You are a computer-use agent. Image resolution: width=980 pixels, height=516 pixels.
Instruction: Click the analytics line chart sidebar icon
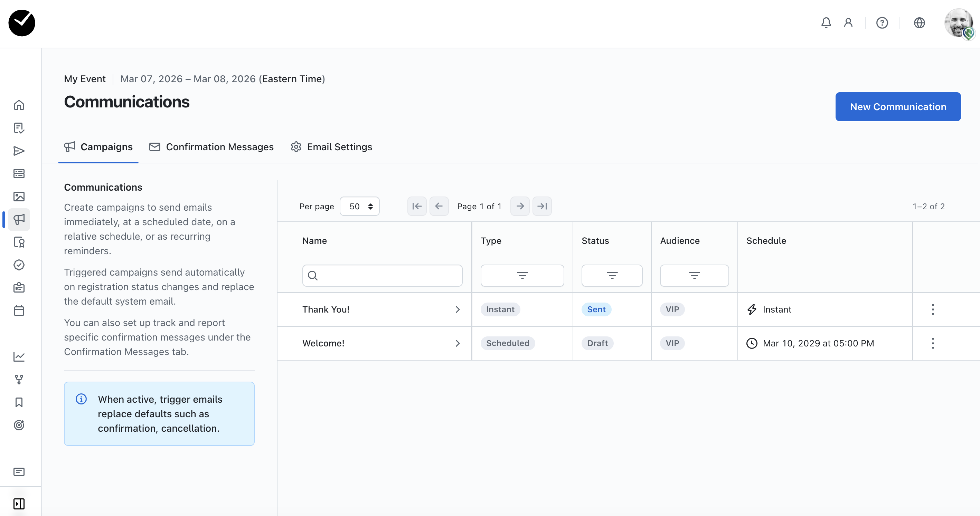(19, 357)
